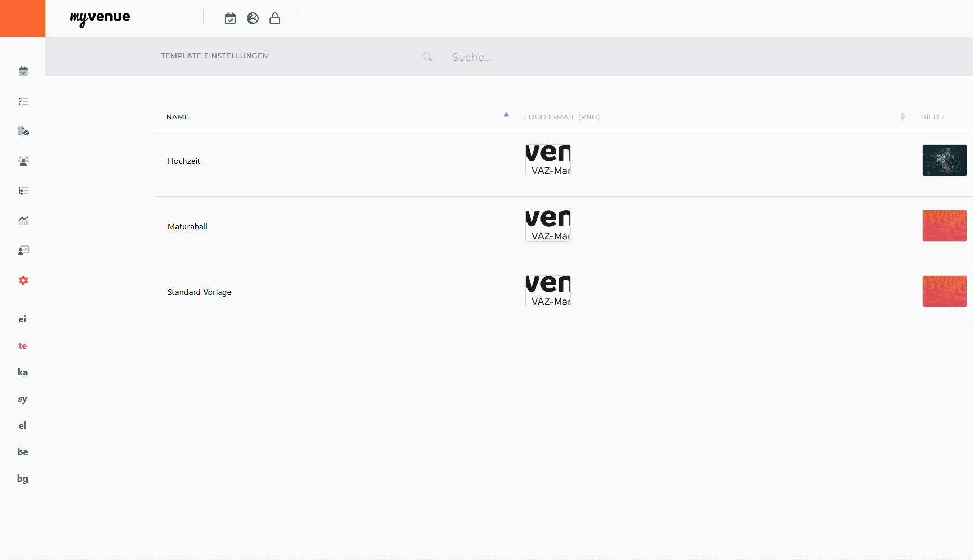973x560 pixels.
Task: Open the Standard Vorlage template
Action: [x=199, y=292]
